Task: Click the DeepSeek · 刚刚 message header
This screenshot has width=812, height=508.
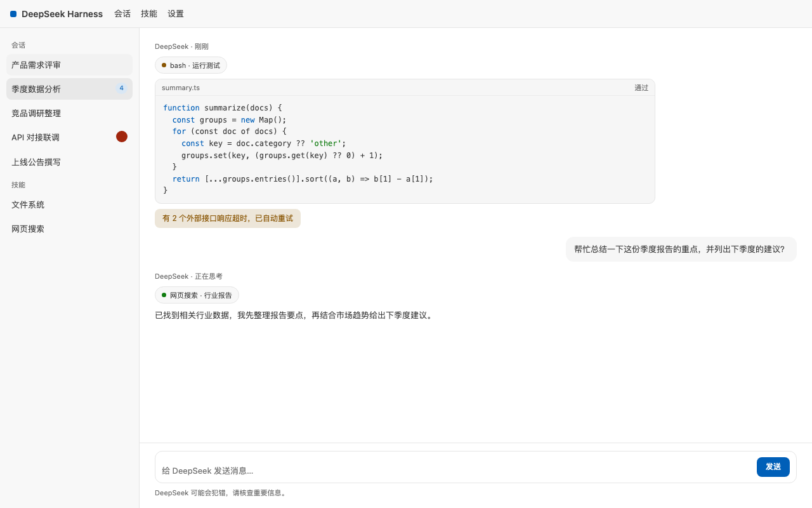Action: pos(181,46)
